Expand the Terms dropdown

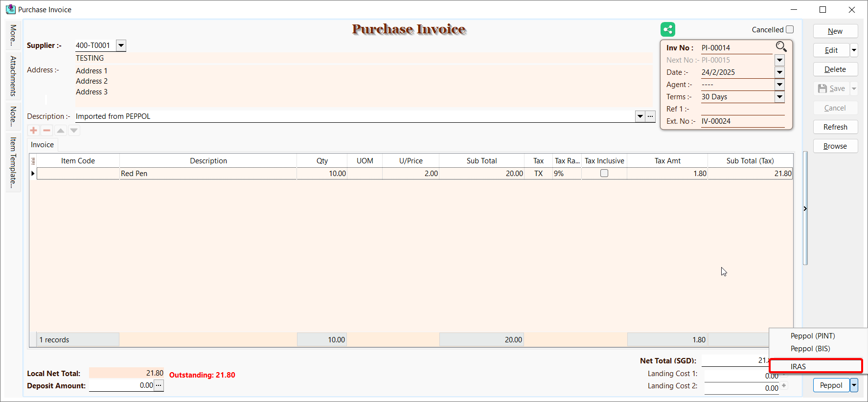[779, 97]
